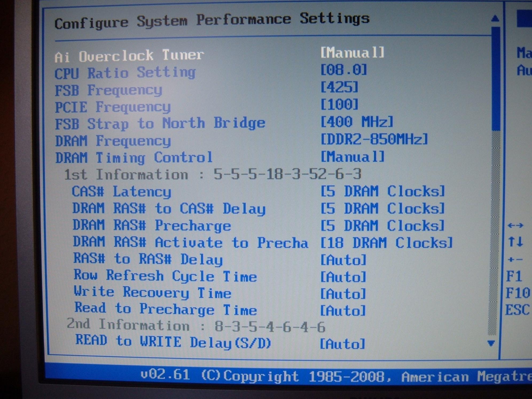Change the DRAM Frequency DDR2-850MHz setting
Image resolution: width=532 pixels, height=399 pixels.
coord(374,139)
